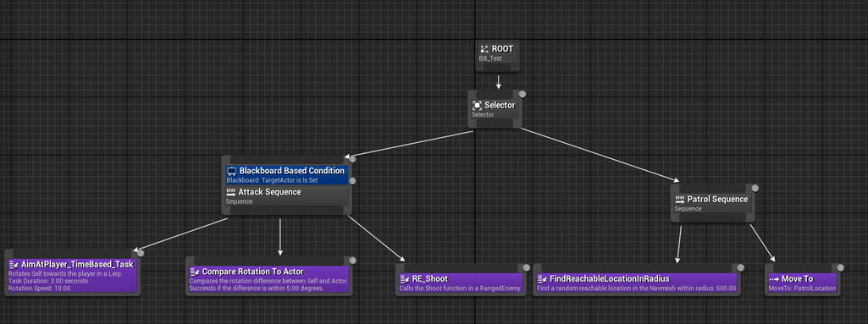Image resolution: width=868 pixels, height=324 pixels.
Task: Select the Selector composite node
Action: 495,109
